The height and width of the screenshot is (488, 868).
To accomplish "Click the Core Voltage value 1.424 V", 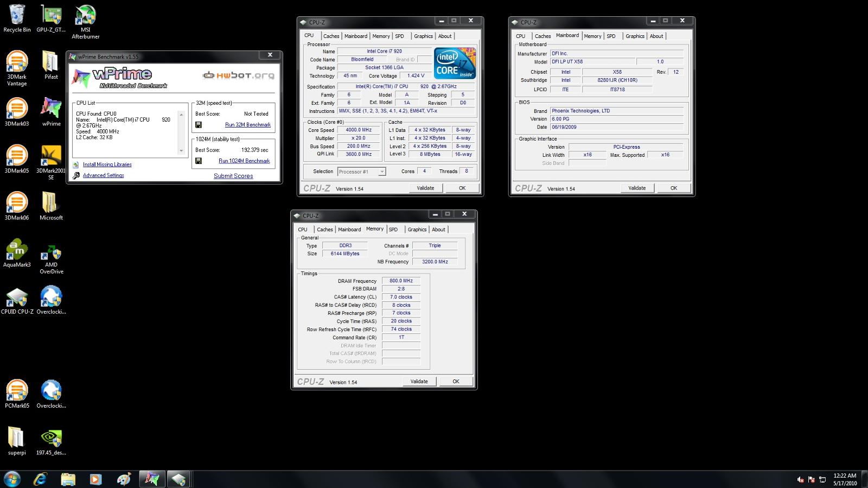I will coord(416,76).
